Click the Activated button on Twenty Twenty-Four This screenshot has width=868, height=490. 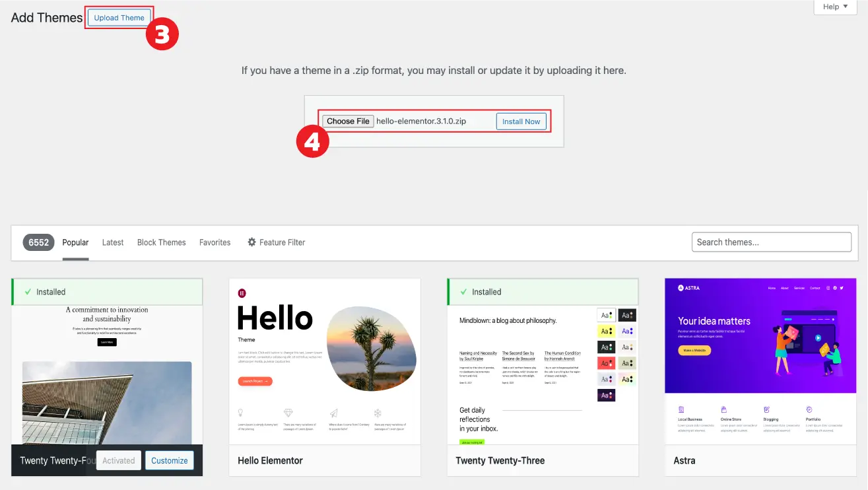click(x=119, y=461)
